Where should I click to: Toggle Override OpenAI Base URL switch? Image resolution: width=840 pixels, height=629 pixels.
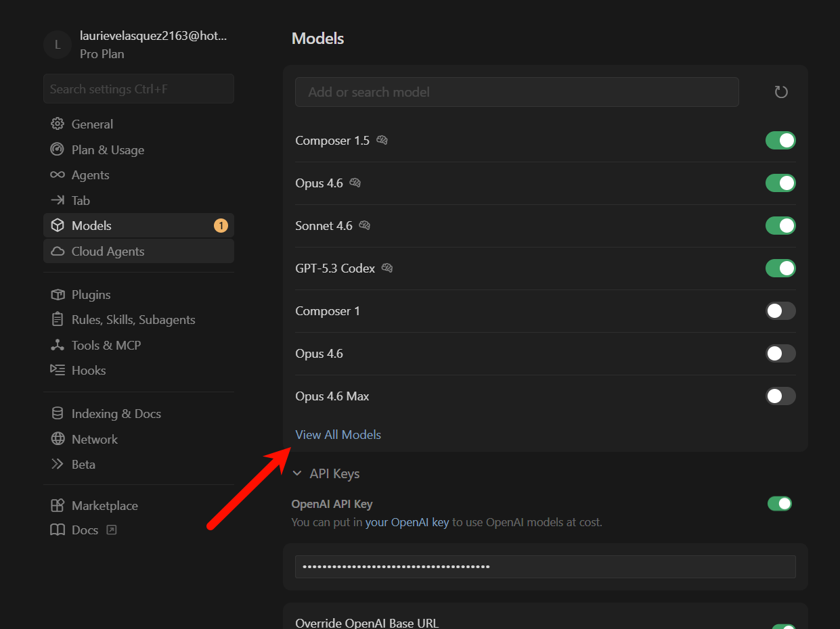(x=784, y=628)
